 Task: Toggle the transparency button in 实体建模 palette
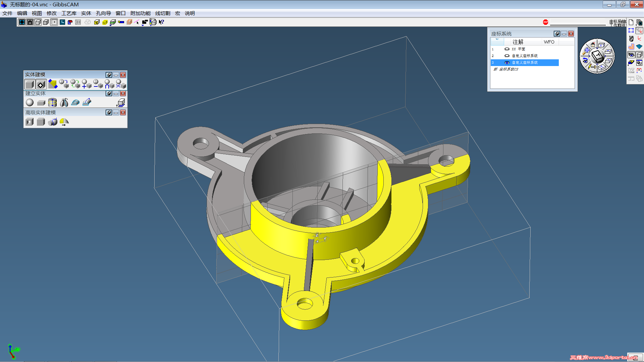click(109, 75)
